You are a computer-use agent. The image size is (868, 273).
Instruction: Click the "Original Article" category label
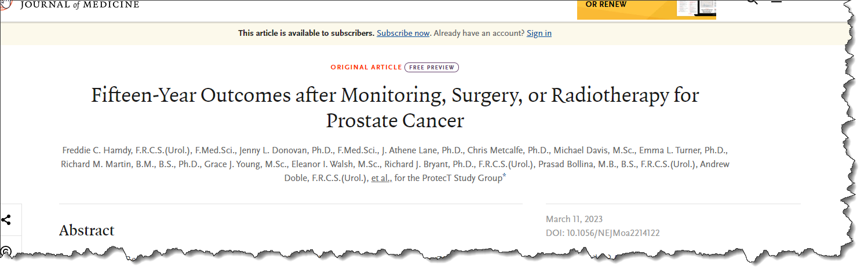pyautogui.click(x=366, y=67)
